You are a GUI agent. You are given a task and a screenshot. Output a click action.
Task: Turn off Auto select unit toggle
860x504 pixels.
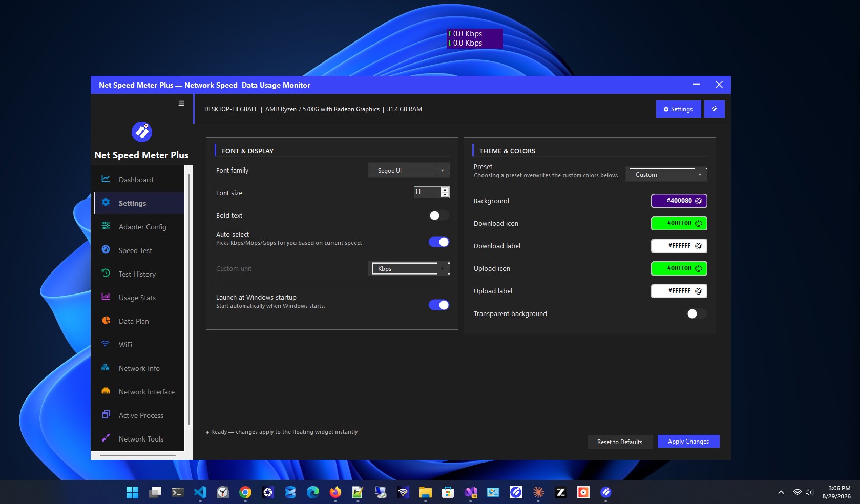[439, 242]
